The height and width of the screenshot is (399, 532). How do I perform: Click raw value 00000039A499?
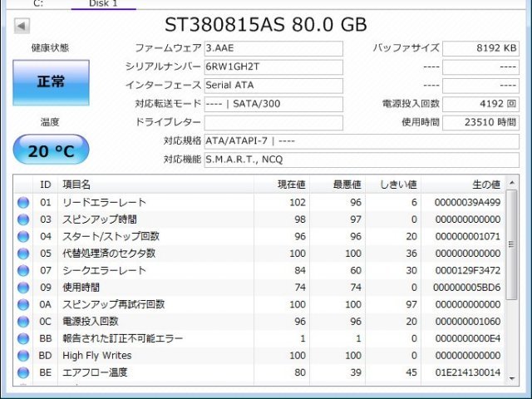[467, 203]
